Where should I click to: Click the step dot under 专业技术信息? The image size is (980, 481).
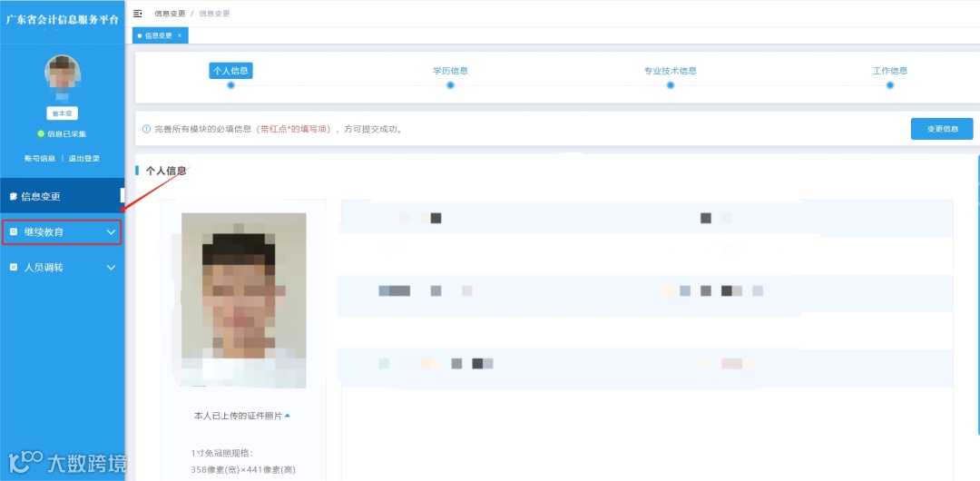tap(670, 85)
